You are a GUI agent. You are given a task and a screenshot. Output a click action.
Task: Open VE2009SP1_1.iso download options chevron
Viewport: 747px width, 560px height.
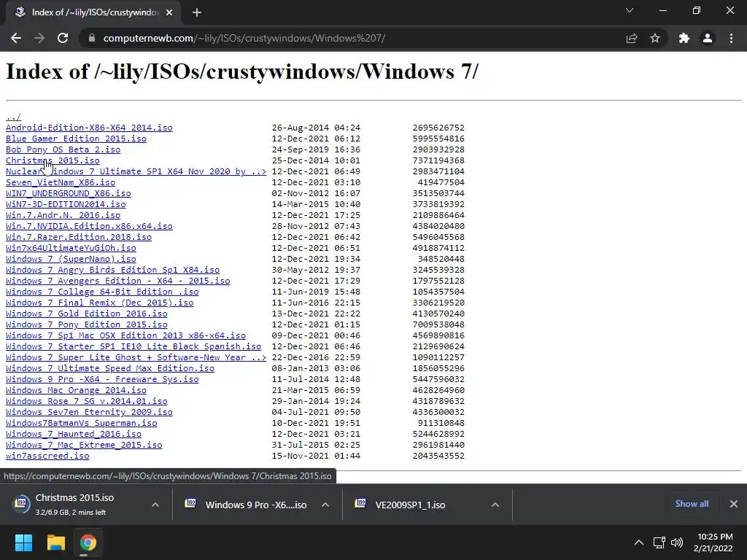pos(495,505)
